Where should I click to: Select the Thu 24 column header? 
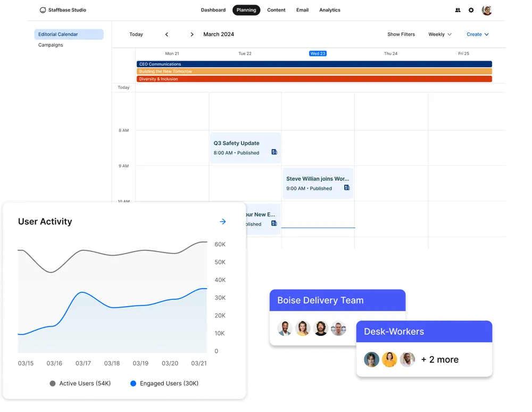390,54
